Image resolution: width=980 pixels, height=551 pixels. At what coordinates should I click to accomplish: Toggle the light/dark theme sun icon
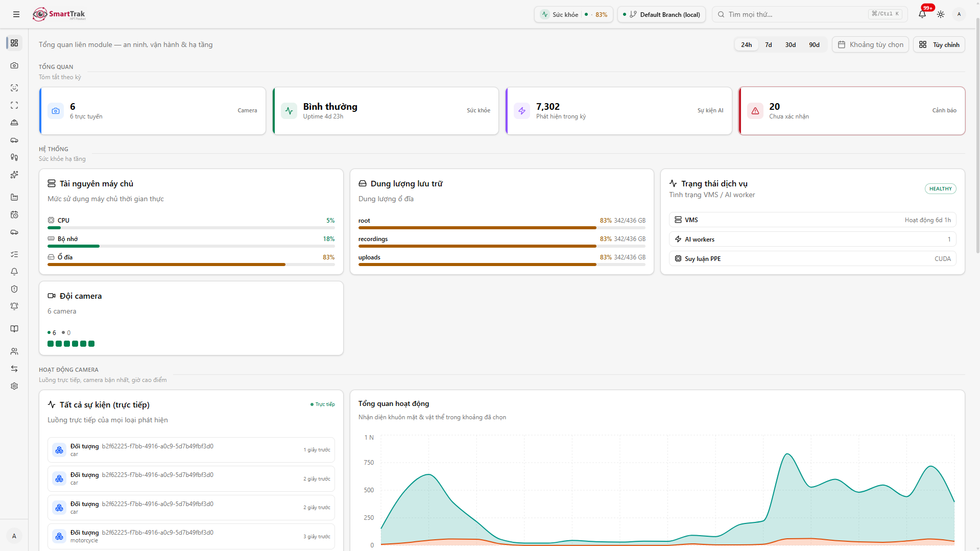(x=941, y=14)
